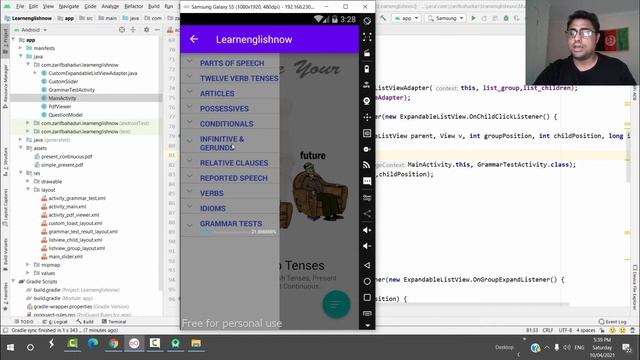The height and width of the screenshot is (360, 640).
Task: Click the Make Project hammer icon
Action: tap(383, 18)
